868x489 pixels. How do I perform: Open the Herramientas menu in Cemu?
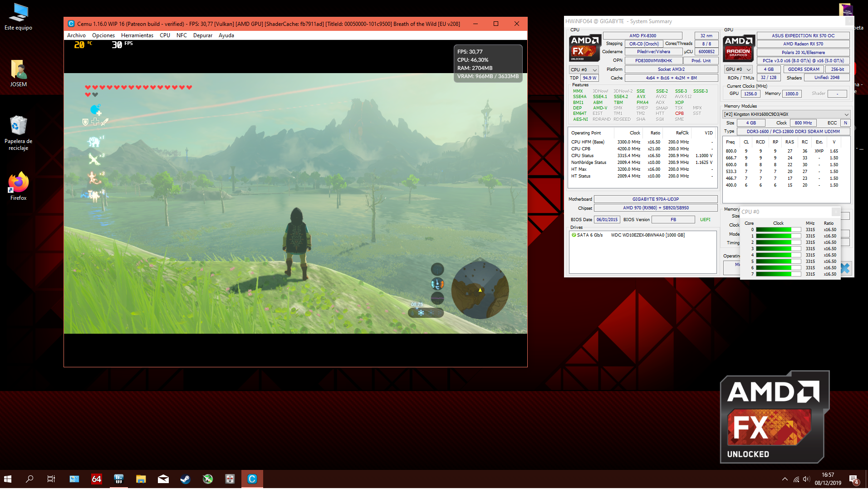137,35
